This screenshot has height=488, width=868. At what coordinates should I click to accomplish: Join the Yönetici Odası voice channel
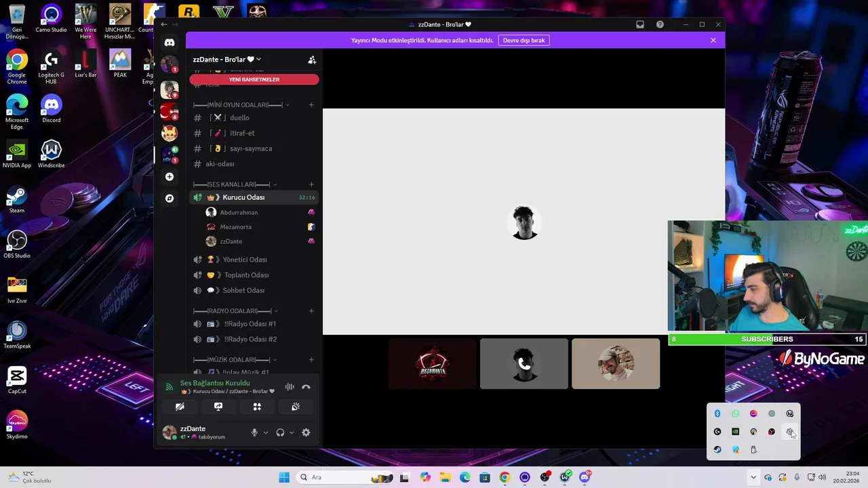pyautogui.click(x=254, y=260)
